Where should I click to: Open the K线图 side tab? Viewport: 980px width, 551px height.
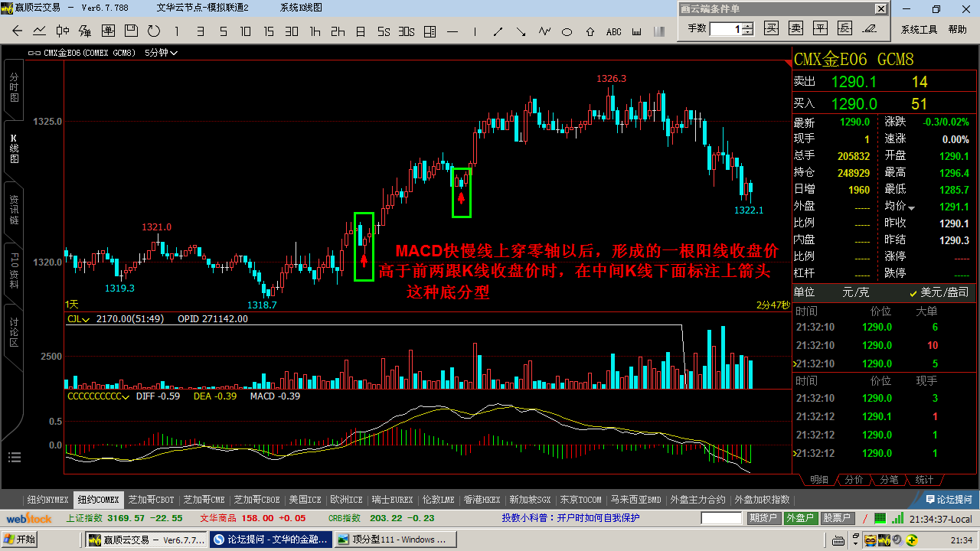point(14,149)
